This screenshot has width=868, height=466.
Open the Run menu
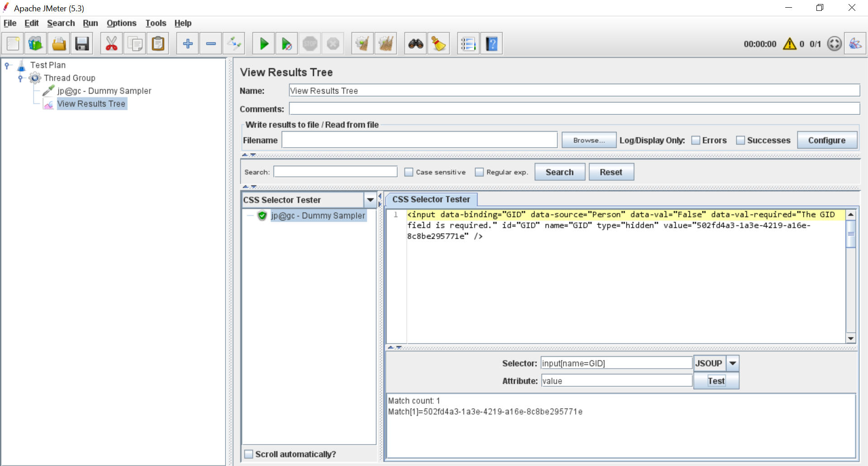coord(90,23)
